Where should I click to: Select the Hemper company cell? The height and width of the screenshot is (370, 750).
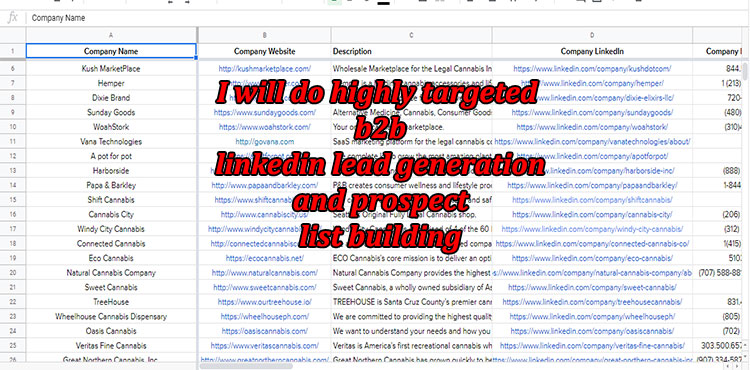point(111,83)
